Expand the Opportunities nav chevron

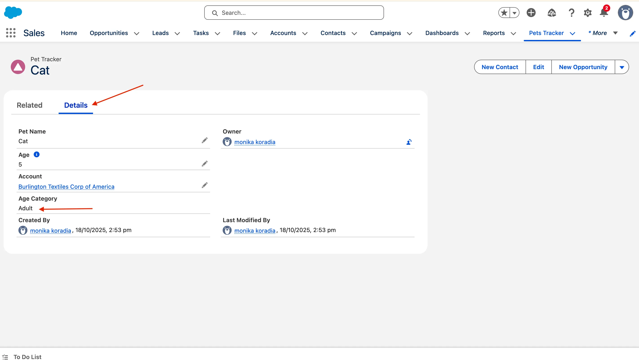click(x=136, y=33)
